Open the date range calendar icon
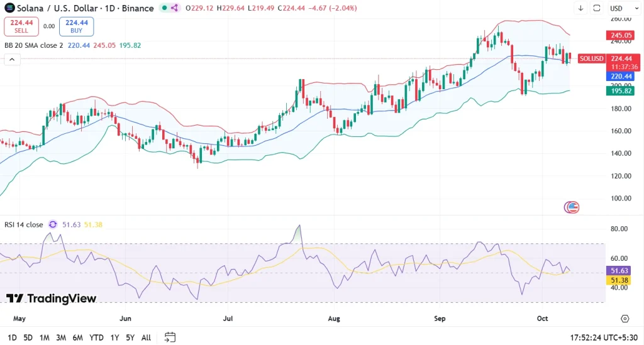Screen dimensions: 644x345 170,337
